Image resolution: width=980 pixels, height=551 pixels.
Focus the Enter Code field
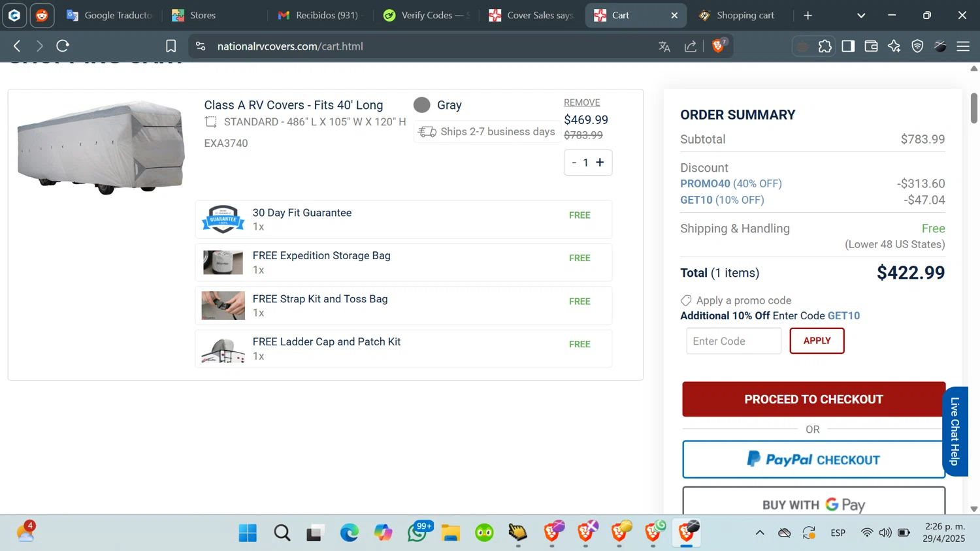click(x=734, y=341)
